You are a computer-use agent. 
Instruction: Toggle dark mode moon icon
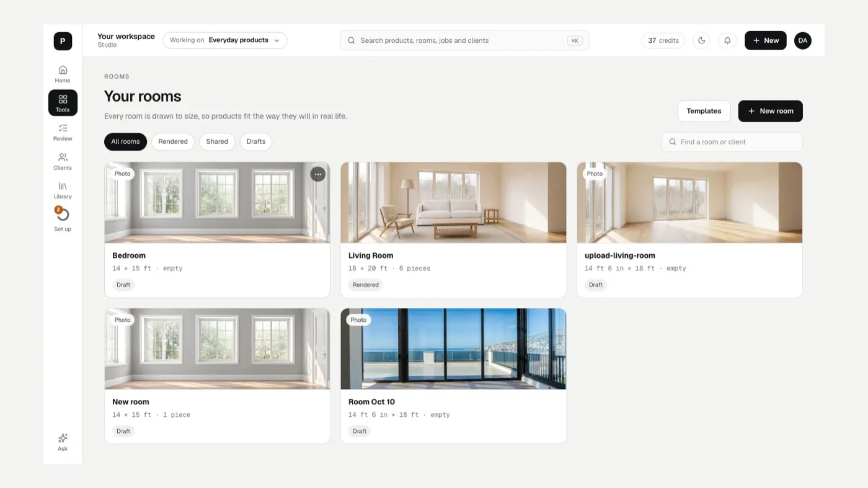[701, 40]
